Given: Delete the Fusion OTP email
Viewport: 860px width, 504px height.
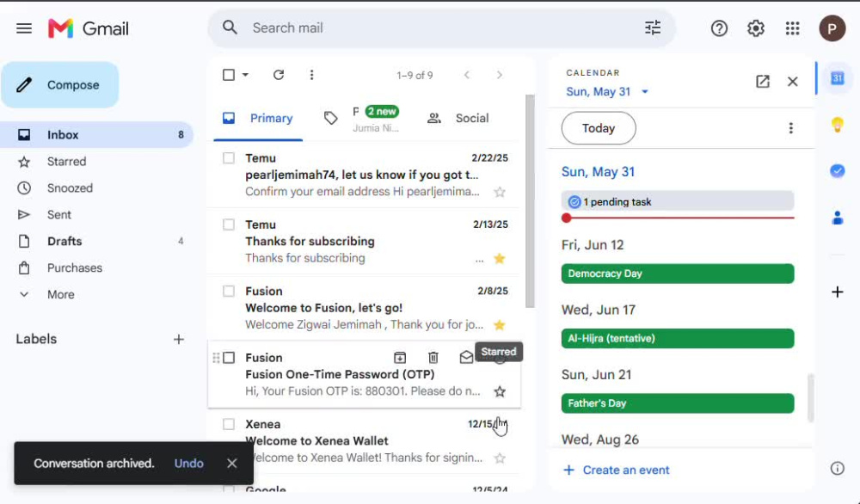Looking at the screenshot, I should point(433,358).
